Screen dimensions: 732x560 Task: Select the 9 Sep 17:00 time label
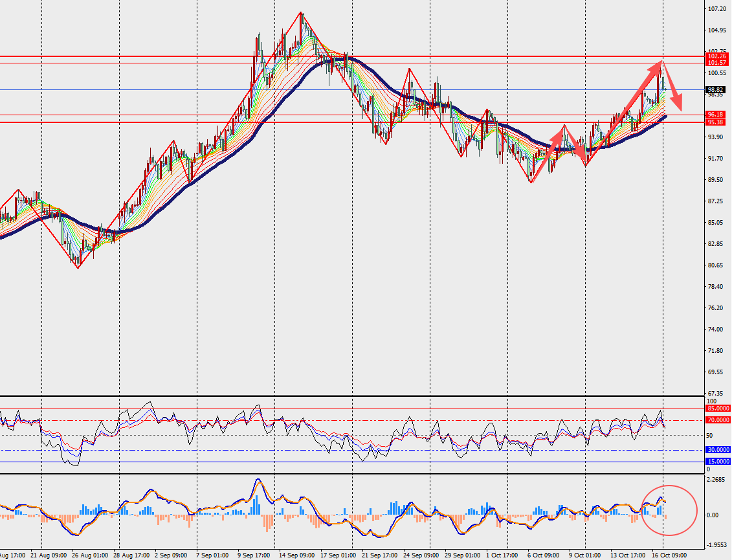254,555
